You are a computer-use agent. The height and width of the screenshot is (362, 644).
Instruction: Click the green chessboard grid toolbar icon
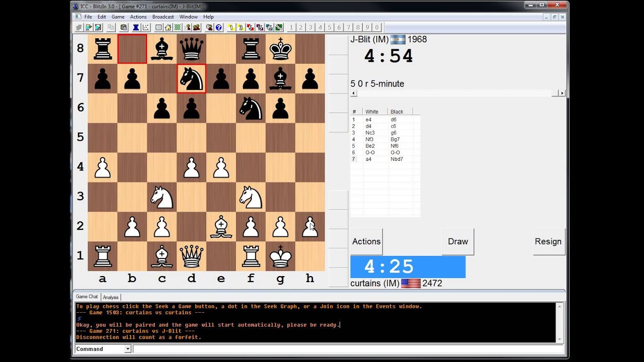(178, 28)
